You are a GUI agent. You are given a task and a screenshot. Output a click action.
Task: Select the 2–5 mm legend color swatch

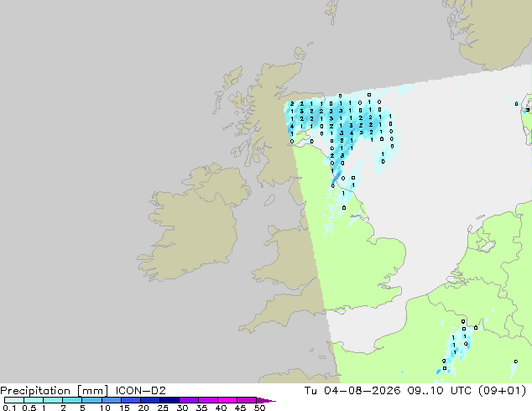coord(72,400)
